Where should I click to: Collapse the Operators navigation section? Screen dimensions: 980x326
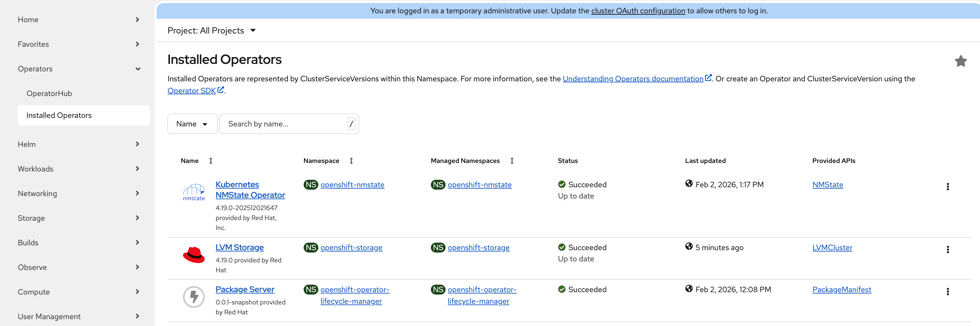point(78,69)
